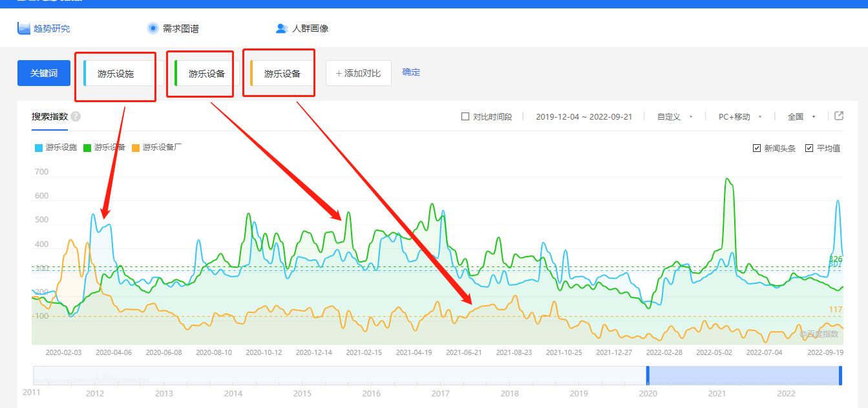Click the 2015 year on the timeline
Image resolution: width=868 pixels, height=408 pixels.
(x=302, y=393)
